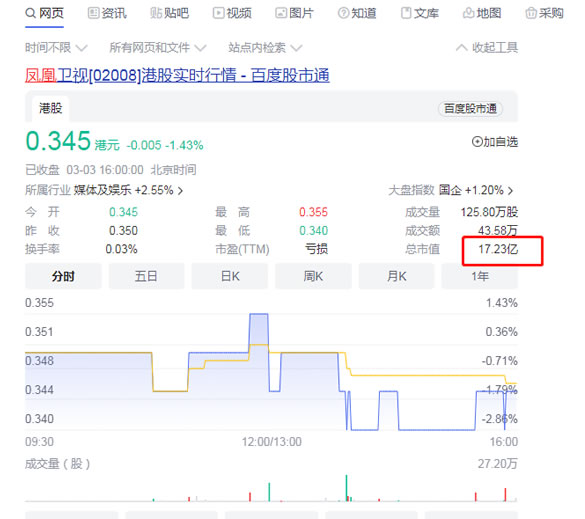
Task: Switch chart to 五日 view
Action: click(x=146, y=276)
